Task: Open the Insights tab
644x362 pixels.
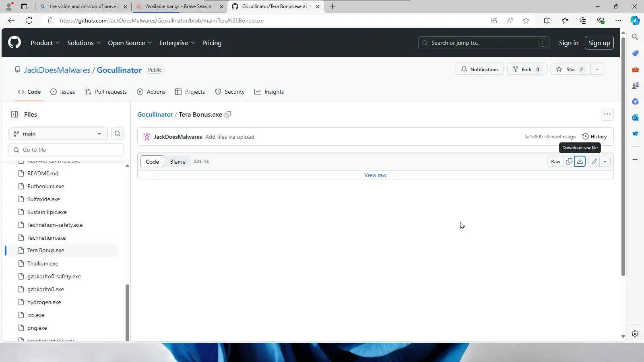Action: pyautogui.click(x=269, y=92)
